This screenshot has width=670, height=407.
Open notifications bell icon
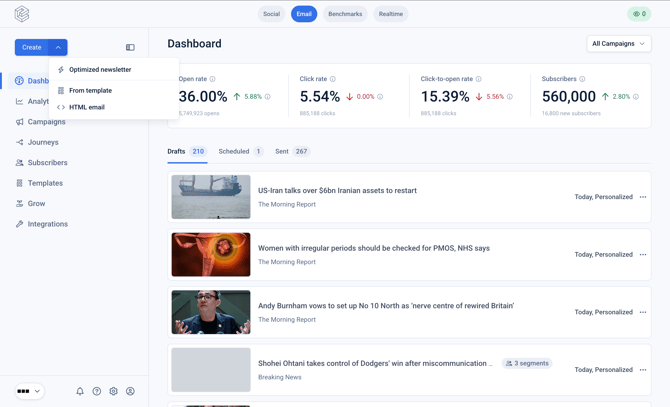click(80, 391)
